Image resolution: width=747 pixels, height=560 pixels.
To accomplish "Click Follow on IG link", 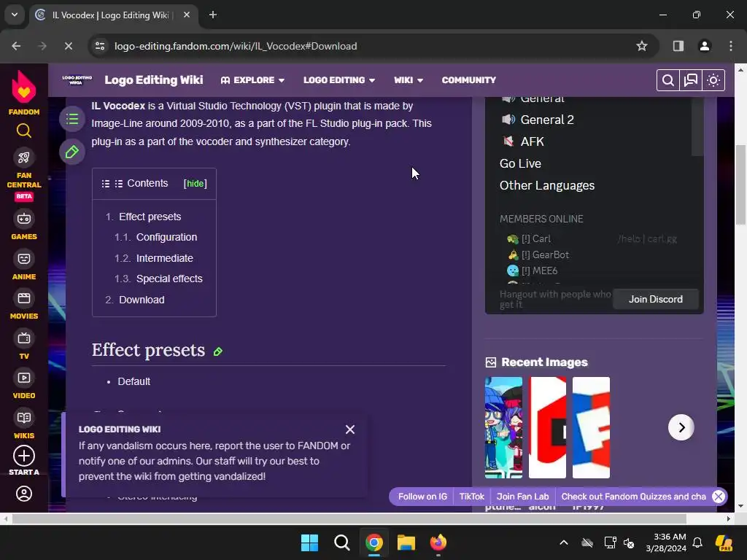I will pos(422,497).
